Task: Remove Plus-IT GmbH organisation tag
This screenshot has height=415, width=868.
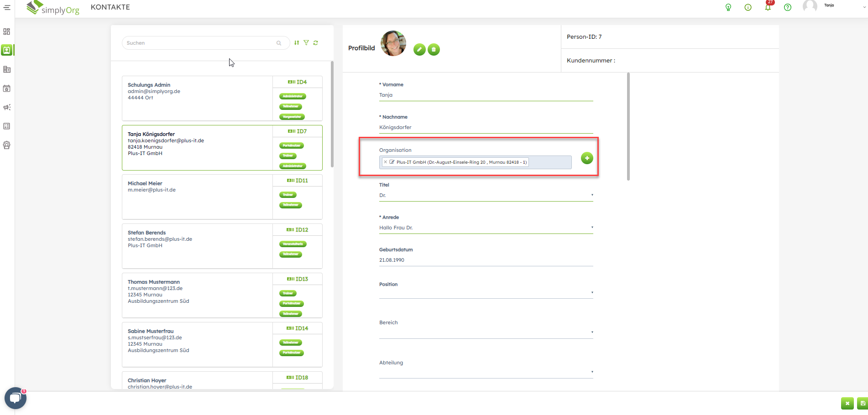Action: pos(386,162)
